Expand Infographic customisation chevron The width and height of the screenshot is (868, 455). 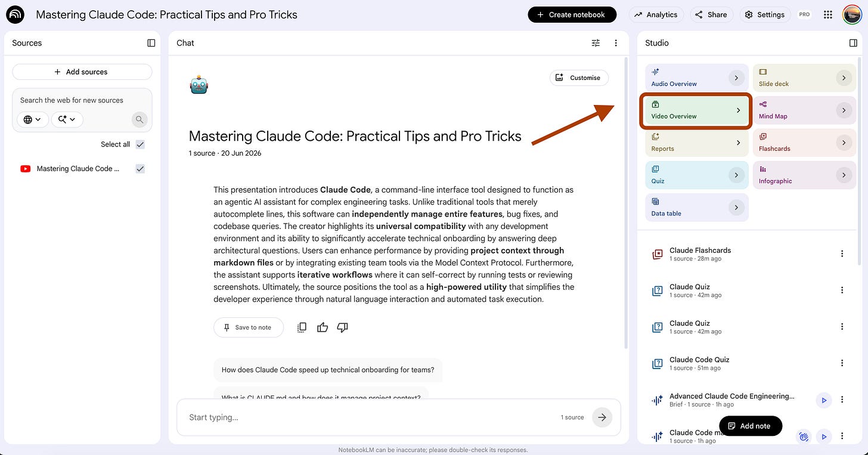point(844,175)
